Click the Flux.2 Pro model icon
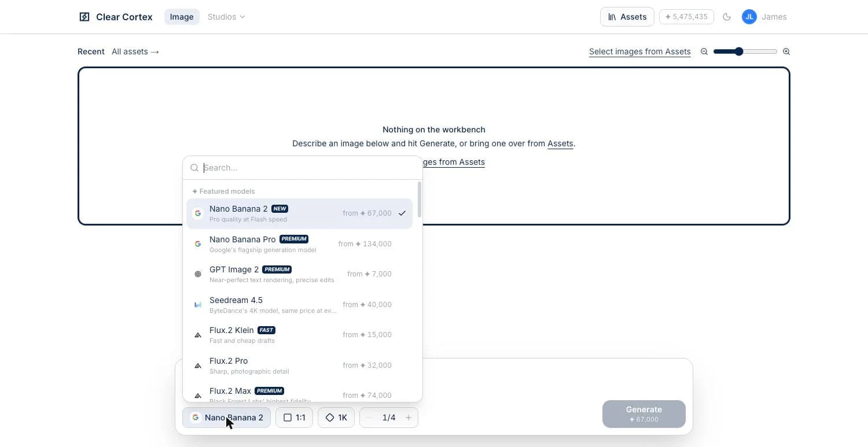Viewport: 868px width, 447px height. pos(198,365)
